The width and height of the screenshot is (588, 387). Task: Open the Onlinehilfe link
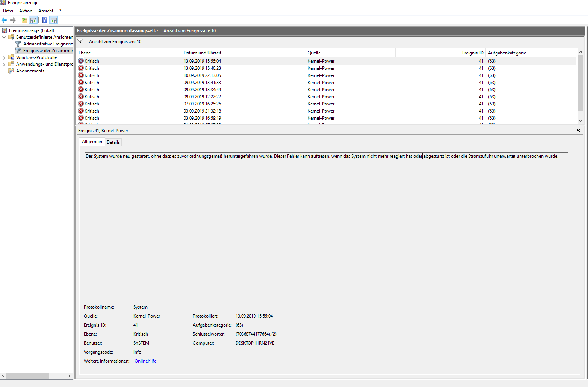click(145, 361)
